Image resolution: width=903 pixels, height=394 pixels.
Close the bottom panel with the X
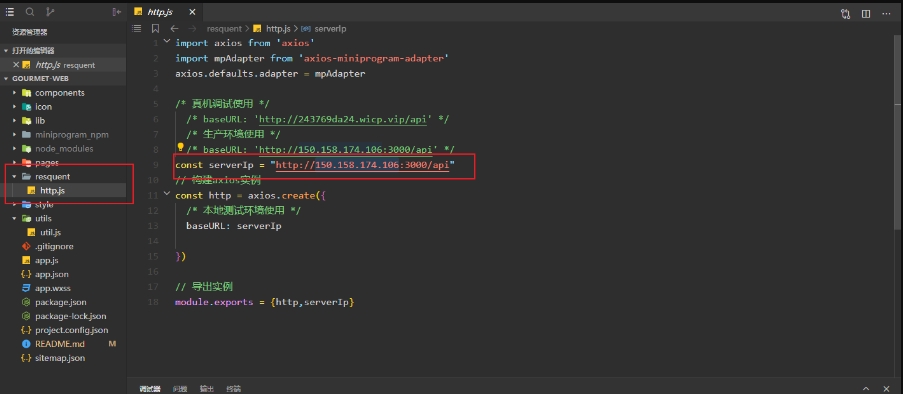[x=886, y=389]
